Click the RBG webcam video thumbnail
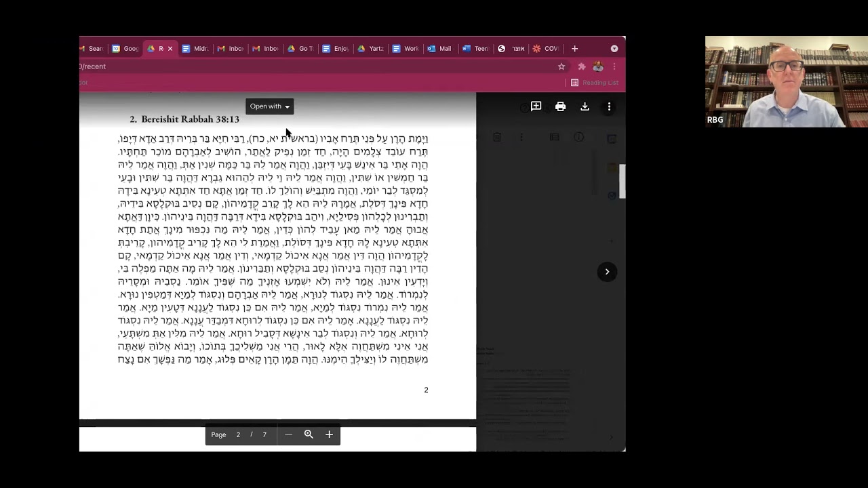 (x=786, y=82)
